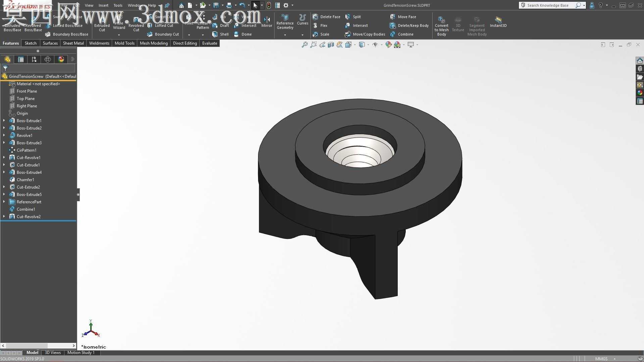Click the Rebuild traffic light icon
Screen dimensions: 644x362
[x=268, y=5]
